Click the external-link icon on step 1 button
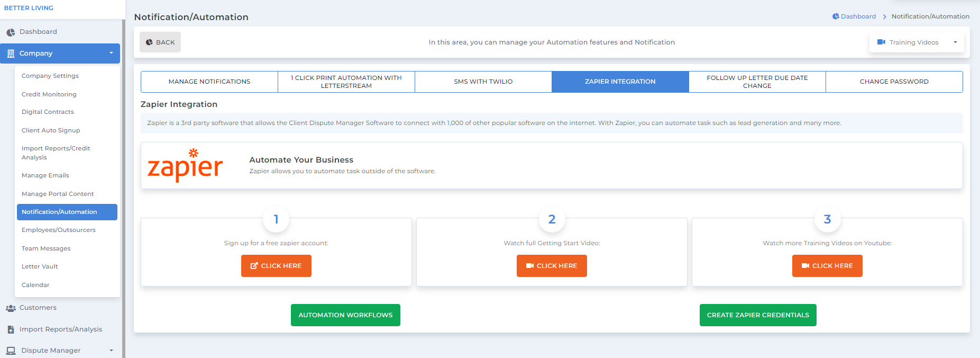 coord(254,266)
